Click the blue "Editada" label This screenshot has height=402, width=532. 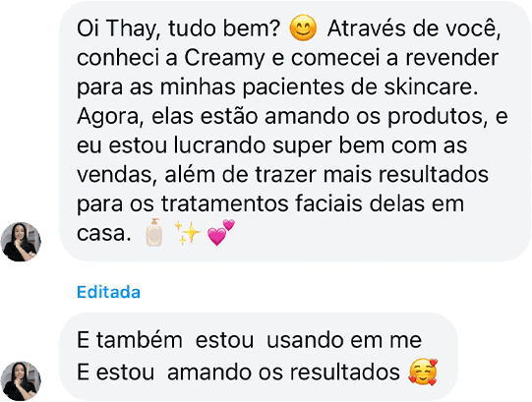point(108,292)
